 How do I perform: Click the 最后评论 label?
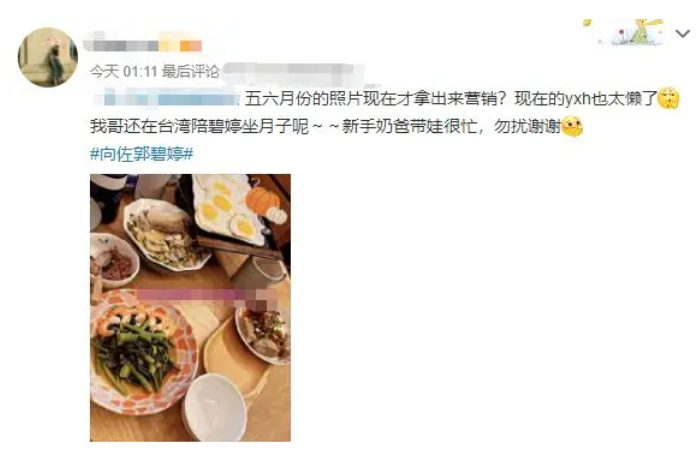click(x=190, y=71)
